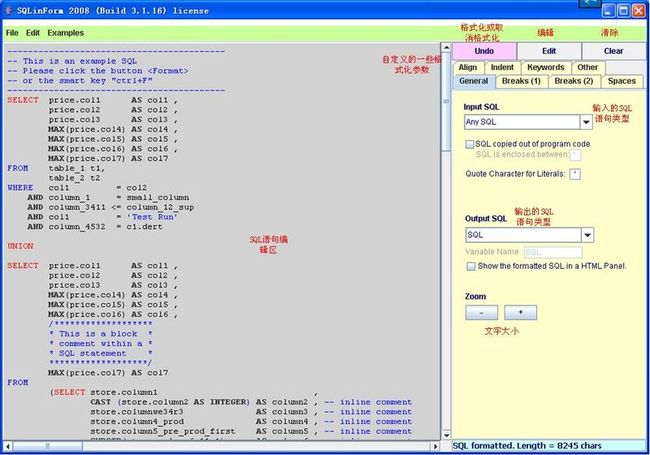Switch to the Align tab
This screenshot has height=455, width=650.
[x=468, y=68]
